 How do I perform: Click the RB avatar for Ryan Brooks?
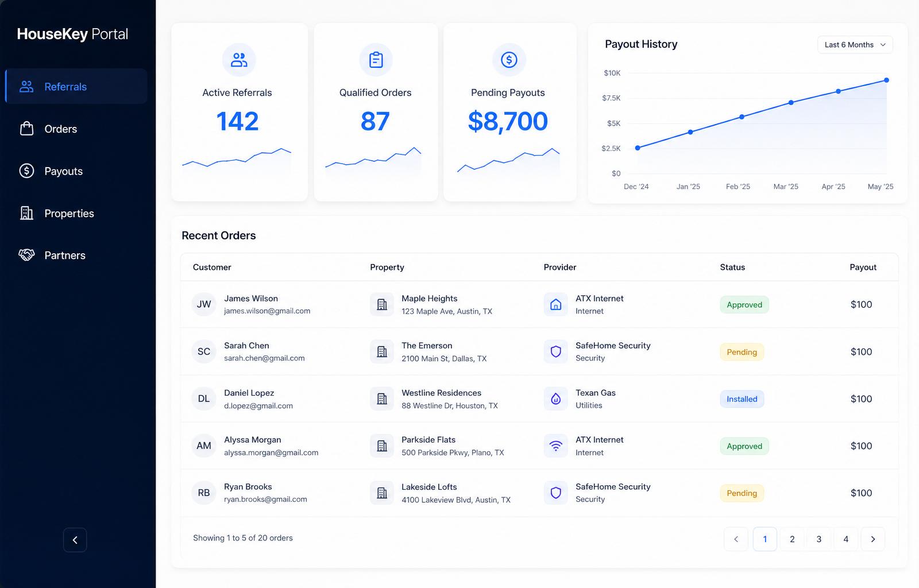point(204,493)
